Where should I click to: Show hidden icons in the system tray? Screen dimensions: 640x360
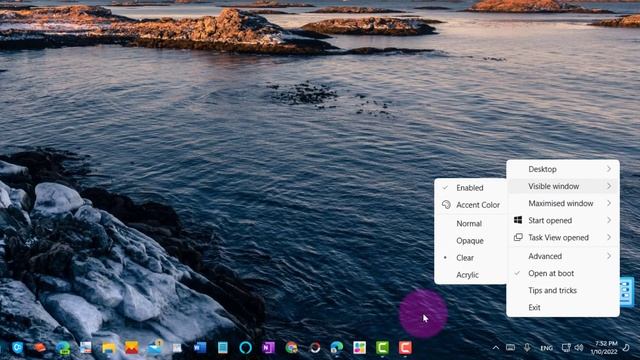point(496,348)
